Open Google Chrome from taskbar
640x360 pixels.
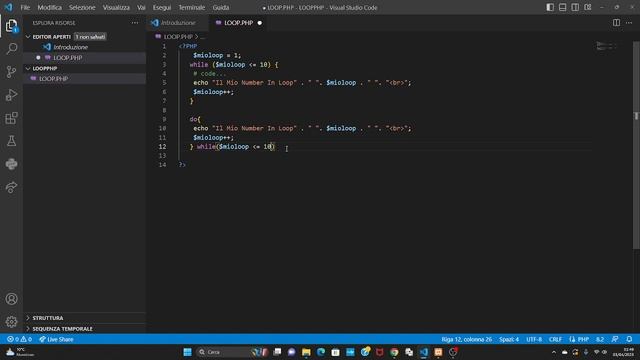click(394, 352)
